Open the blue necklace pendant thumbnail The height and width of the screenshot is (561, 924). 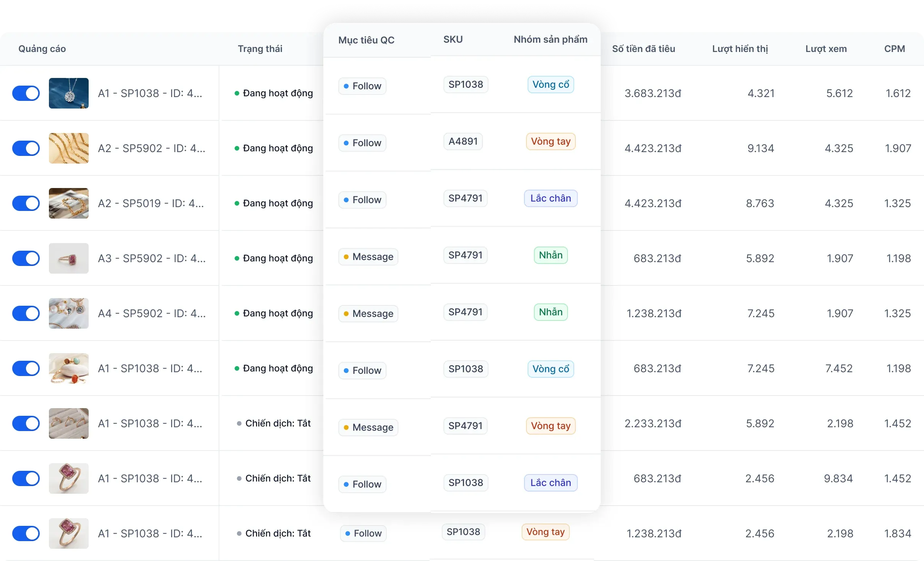[x=69, y=93]
